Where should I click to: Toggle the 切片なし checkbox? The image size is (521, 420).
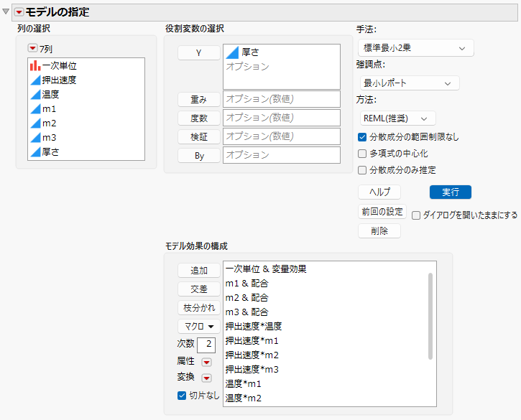pyautogui.click(x=182, y=396)
